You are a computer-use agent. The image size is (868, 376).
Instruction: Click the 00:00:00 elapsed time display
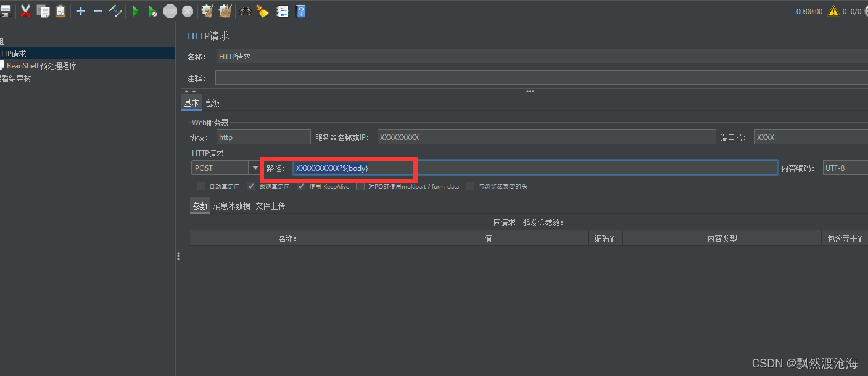click(809, 11)
